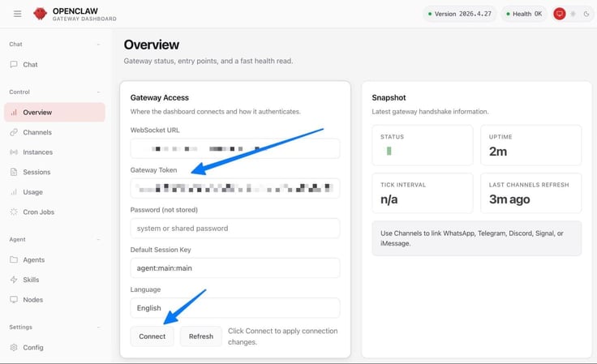Focus the Gateway Token field
Image resolution: width=597 pixels, height=364 pixels.
(235, 188)
